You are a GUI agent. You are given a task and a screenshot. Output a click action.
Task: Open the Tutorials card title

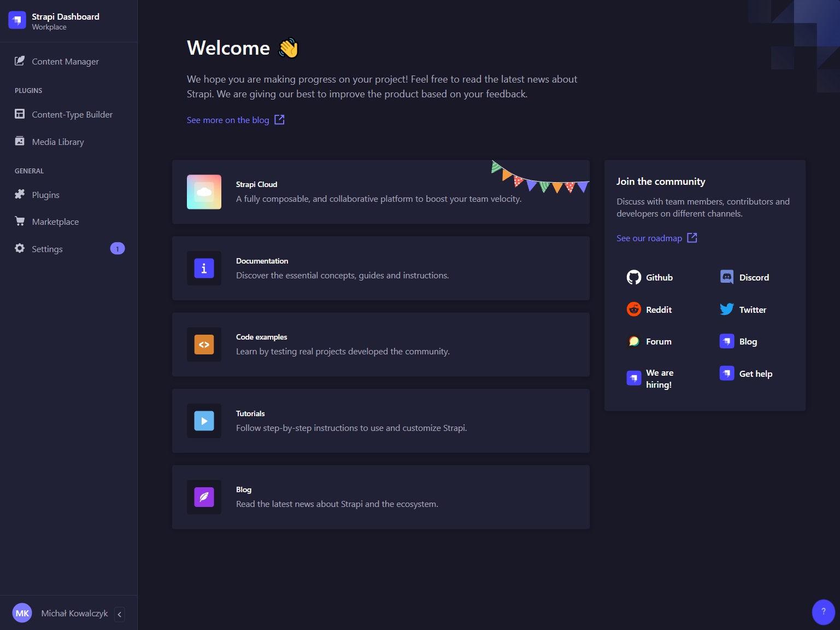(250, 413)
